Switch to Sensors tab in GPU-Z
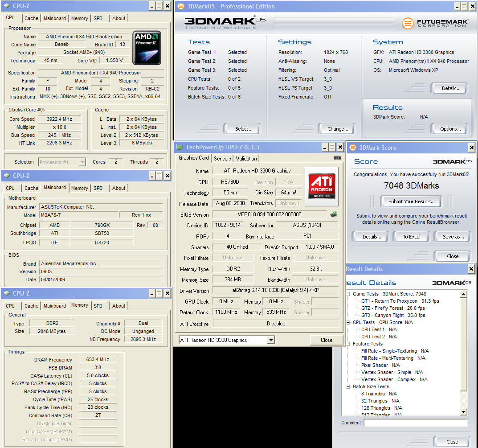 [x=222, y=159]
